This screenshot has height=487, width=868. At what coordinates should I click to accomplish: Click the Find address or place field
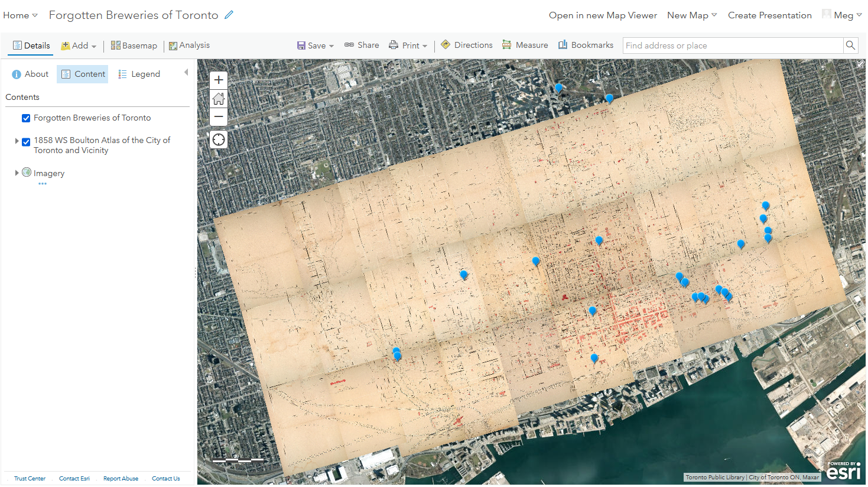[x=733, y=46]
